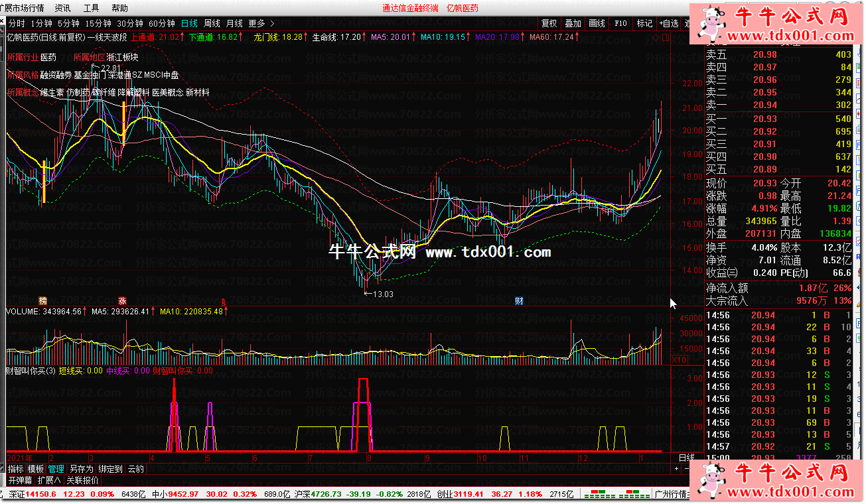Click the 卖一 price 20.94 row
866x504 pixels.
click(778, 105)
